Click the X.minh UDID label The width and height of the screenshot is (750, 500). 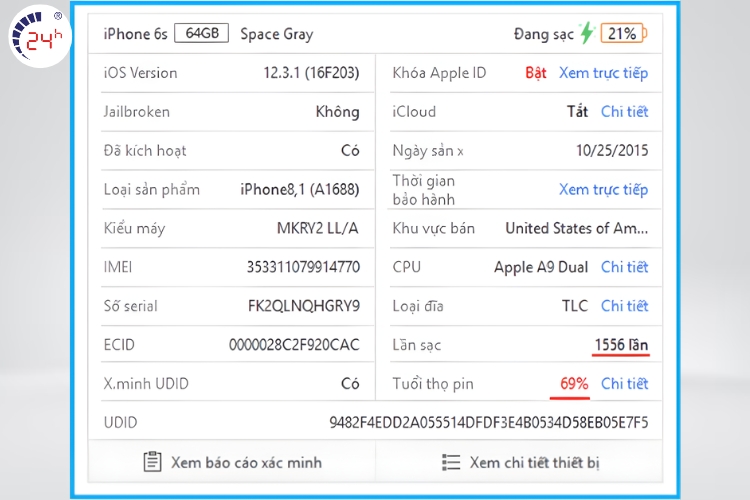pyautogui.click(x=146, y=384)
